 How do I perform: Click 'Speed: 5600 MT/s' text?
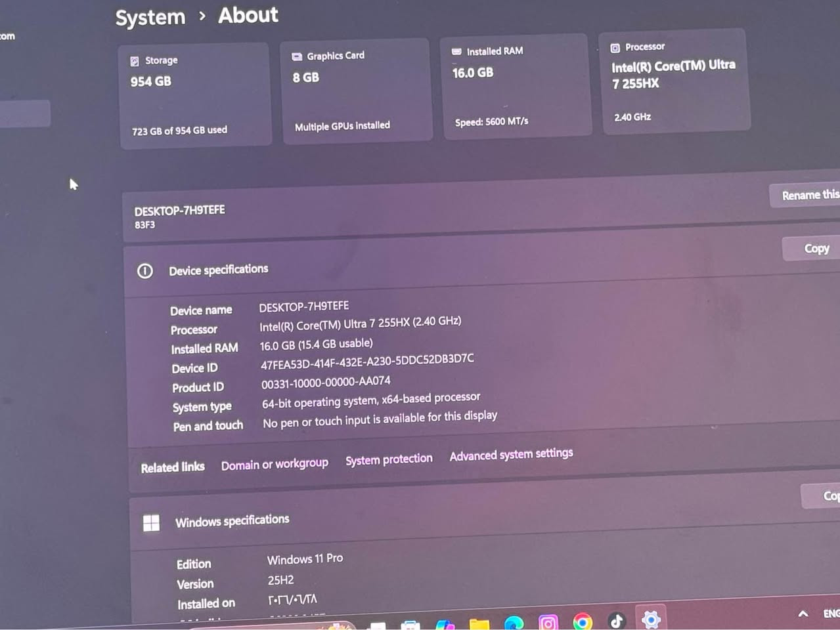[491, 121]
